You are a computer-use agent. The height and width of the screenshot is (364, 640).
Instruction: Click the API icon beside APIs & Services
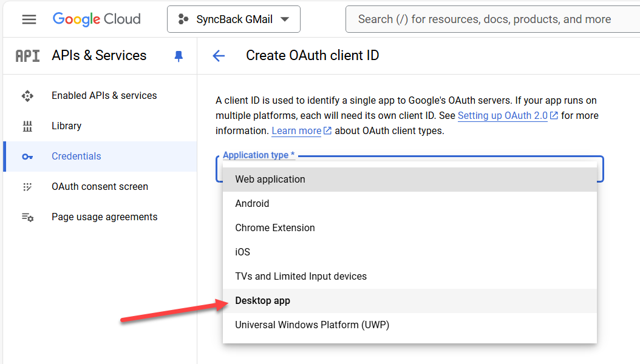point(28,56)
